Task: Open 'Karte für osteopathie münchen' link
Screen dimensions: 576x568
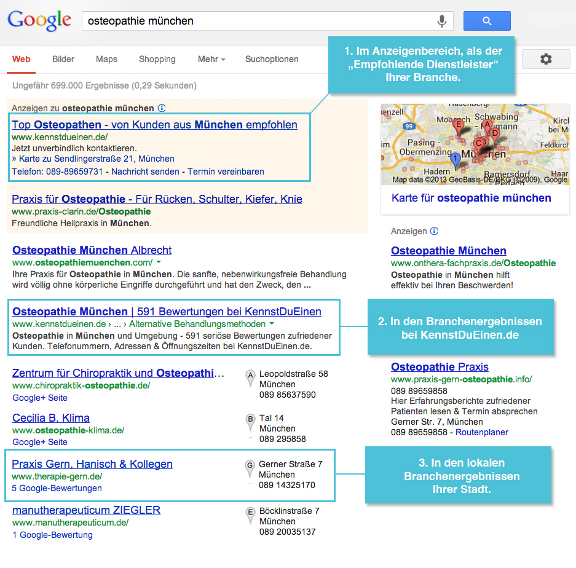Action: pos(471,198)
